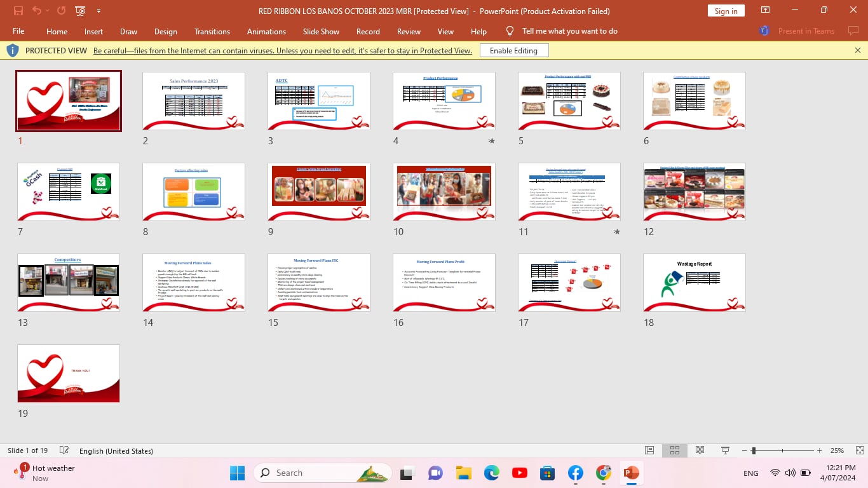Click the Protected View shield icon
This screenshot has width=868, height=488.
click(13, 51)
